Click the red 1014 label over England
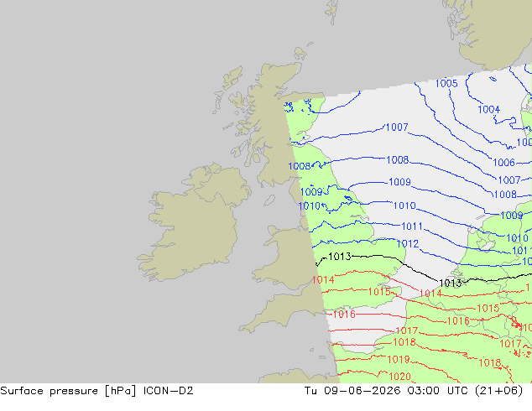Viewport: 532px width, 411px height. (x=323, y=280)
